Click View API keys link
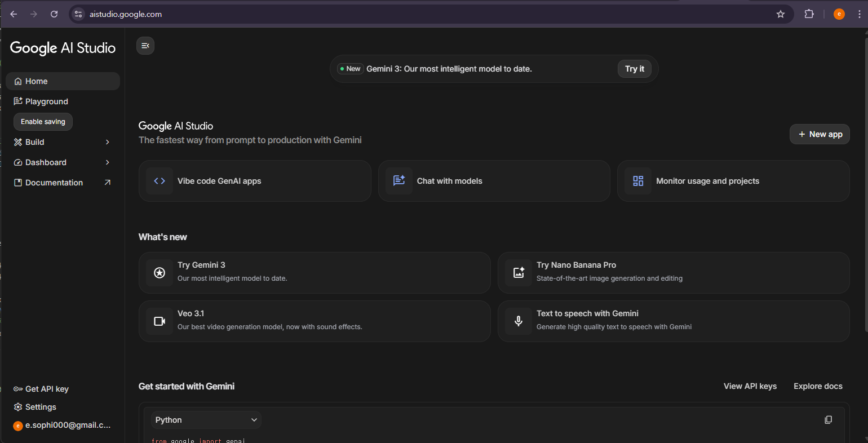 click(750, 386)
